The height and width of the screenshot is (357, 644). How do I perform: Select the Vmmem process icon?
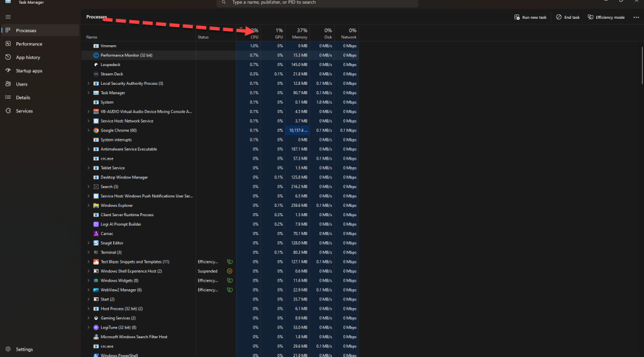point(96,46)
